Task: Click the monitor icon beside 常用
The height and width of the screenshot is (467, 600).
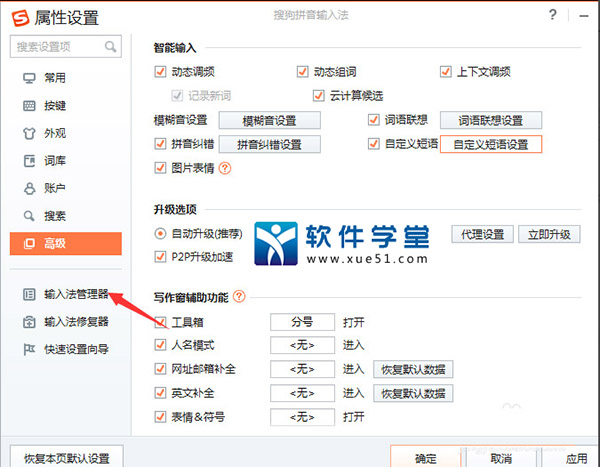Action: [29, 78]
